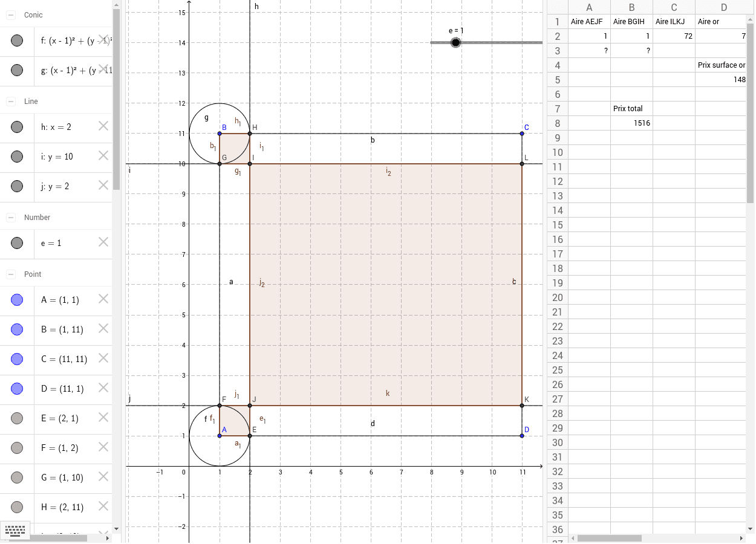The height and width of the screenshot is (544, 756).
Task: Select spreadsheet column A header
Action: coord(589,7)
